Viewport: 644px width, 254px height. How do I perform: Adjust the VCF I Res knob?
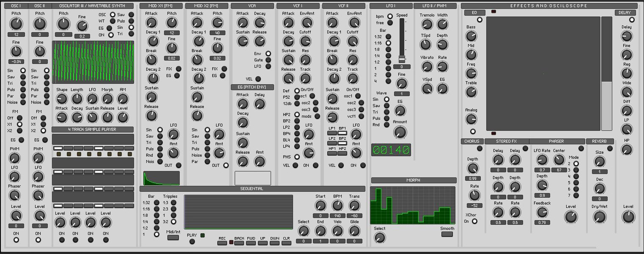pyautogui.click(x=305, y=60)
